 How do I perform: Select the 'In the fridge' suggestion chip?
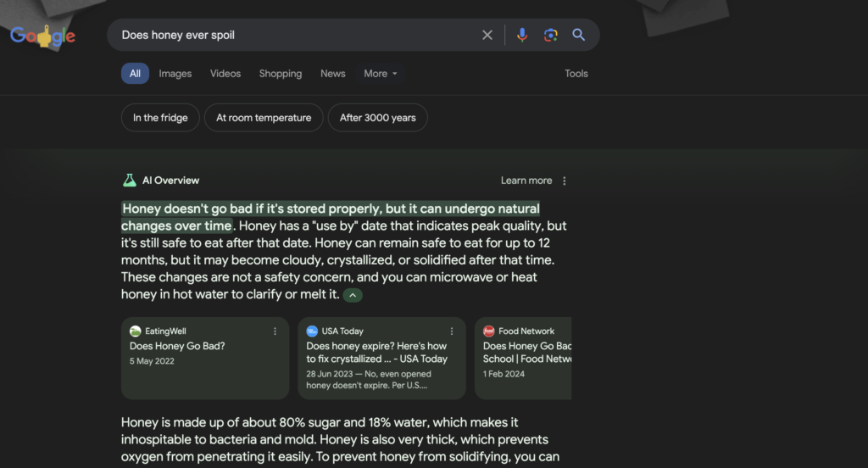(x=160, y=118)
